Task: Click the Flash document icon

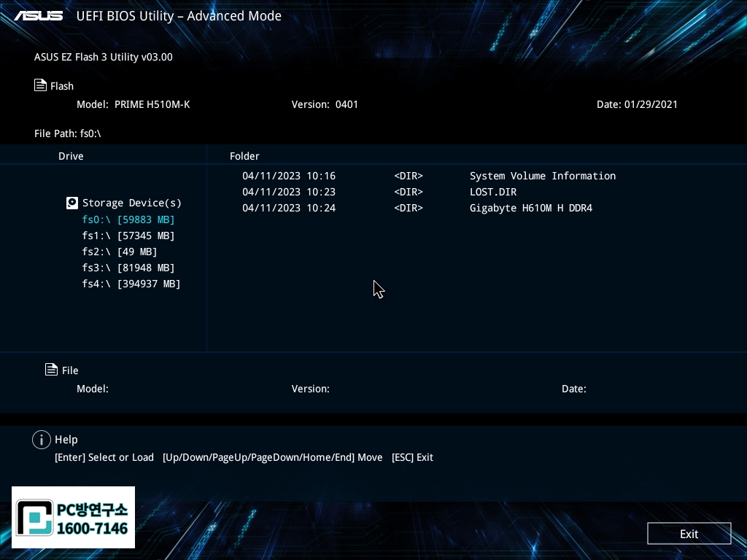Action: pos(41,85)
